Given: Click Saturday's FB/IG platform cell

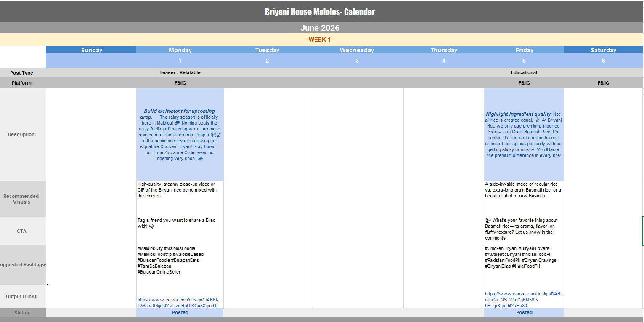Looking at the screenshot, I should click(603, 83).
